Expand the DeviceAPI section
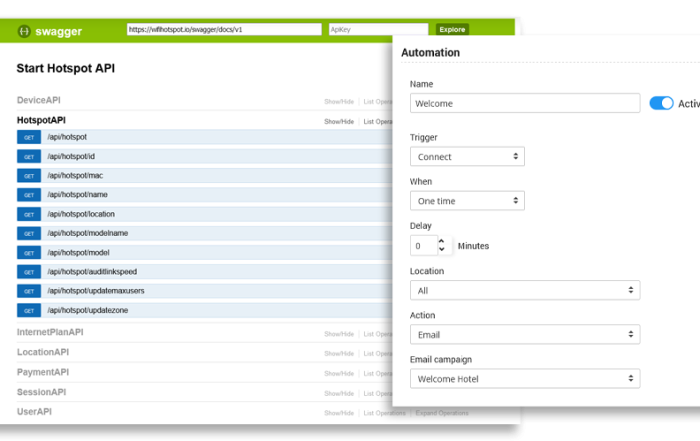This screenshot has width=700, height=441. click(x=39, y=100)
